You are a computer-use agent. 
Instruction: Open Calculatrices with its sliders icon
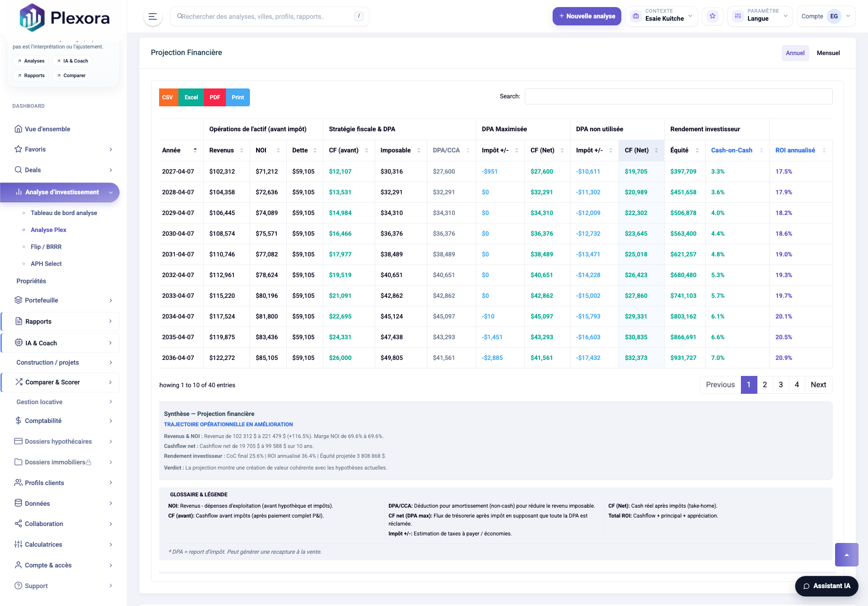(18, 544)
